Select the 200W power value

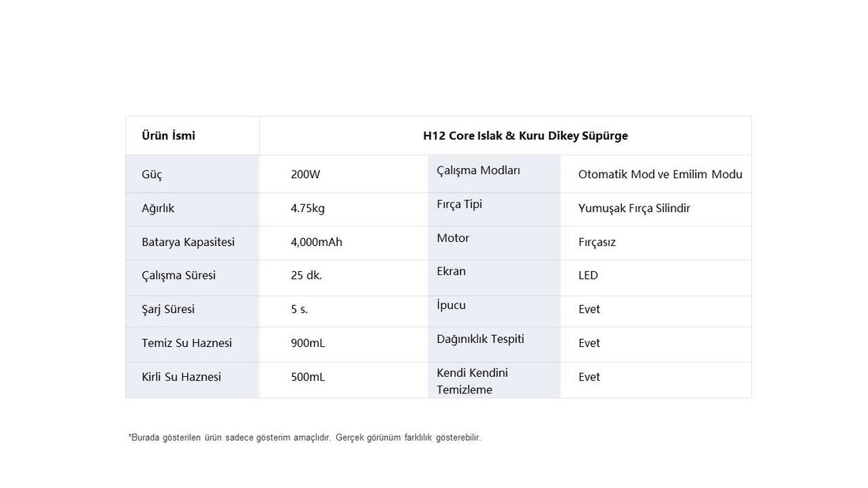click(305, 174)
